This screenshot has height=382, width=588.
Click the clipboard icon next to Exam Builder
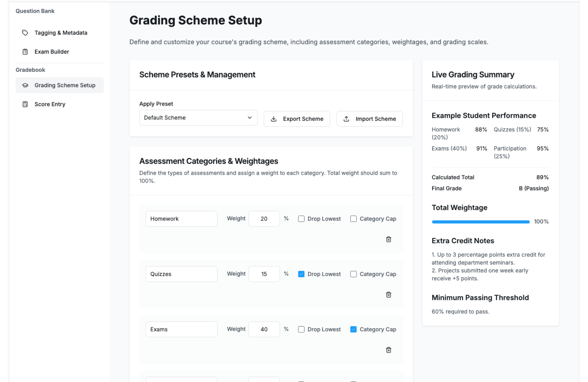[25, 52]
